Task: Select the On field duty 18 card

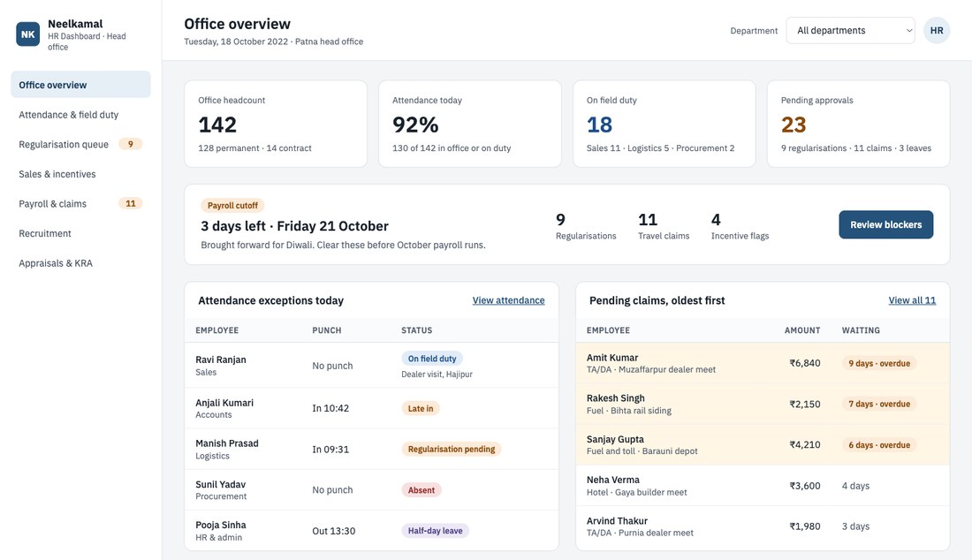Action: pos(664,124)
